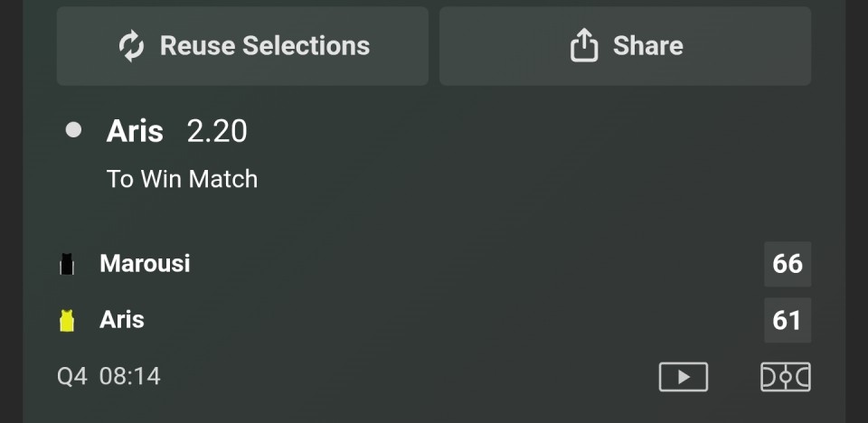
Task: Open the live stream video icon
Action: pyautogui.click(x=683, y=376)
